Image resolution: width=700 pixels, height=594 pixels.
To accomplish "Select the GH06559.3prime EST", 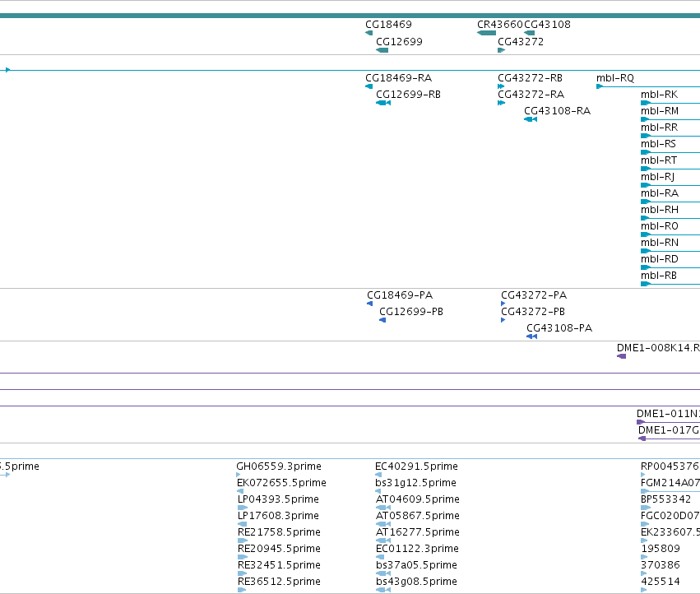I will (x=238, y=475).
